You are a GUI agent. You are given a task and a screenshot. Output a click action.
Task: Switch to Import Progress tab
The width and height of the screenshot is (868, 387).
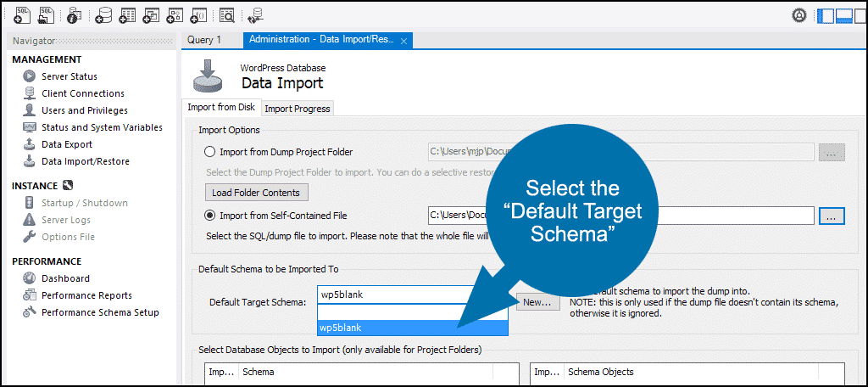[298, 109]
